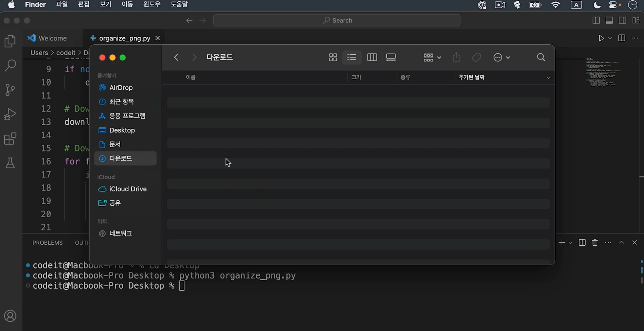Run the Python file with the play icon
The image size is (644, 331).
pos(601,38)
